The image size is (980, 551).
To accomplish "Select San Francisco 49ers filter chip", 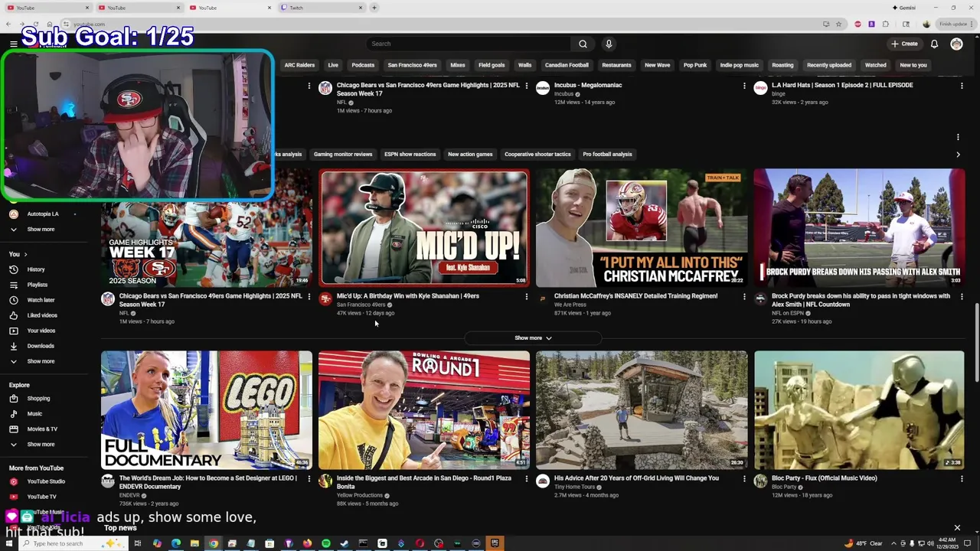I will pyautogui.click(x=412, y=65).
